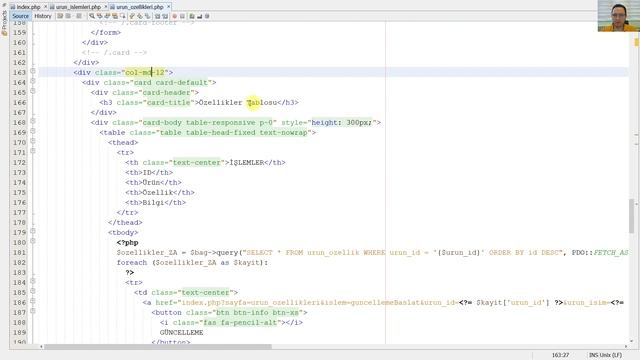Image resolution: width=640 pixels, height=360 pixels.
Task: Collapse tr fold at line 171
Action: (33, 151)
